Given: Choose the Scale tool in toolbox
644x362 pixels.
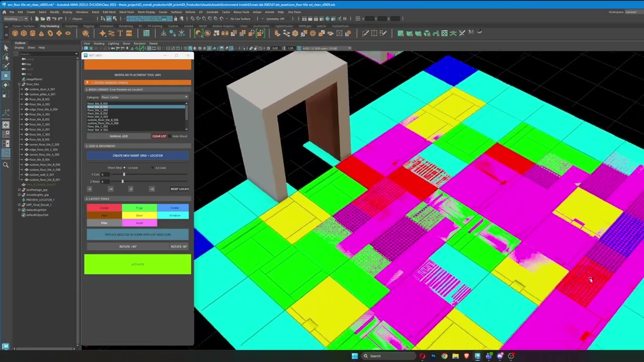Looking at the screenshot, I should [x=6, y=95].
